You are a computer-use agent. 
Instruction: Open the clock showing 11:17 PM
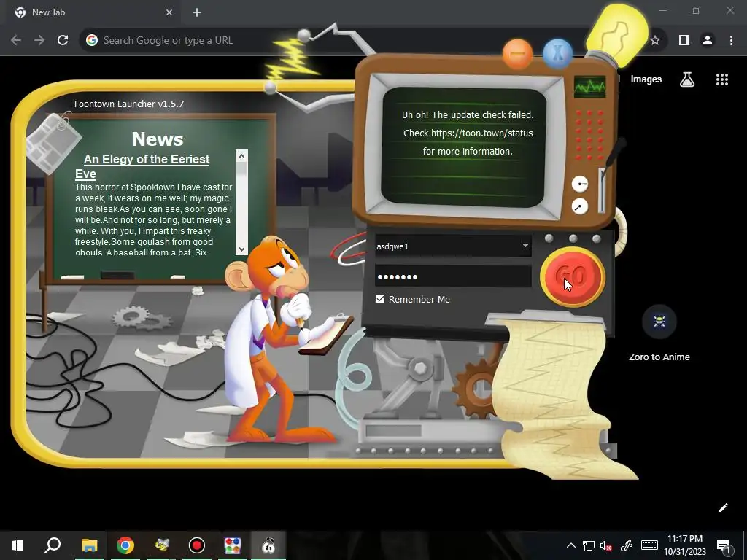tap(685, 545)
